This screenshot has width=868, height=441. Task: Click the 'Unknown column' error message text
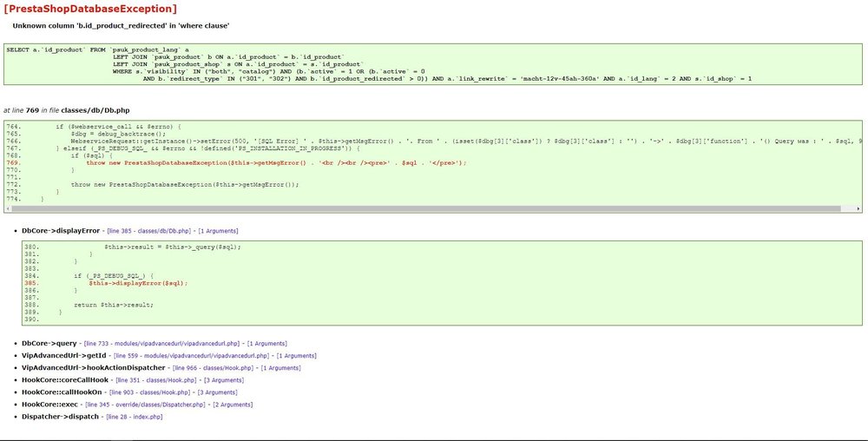coord(122,26)
